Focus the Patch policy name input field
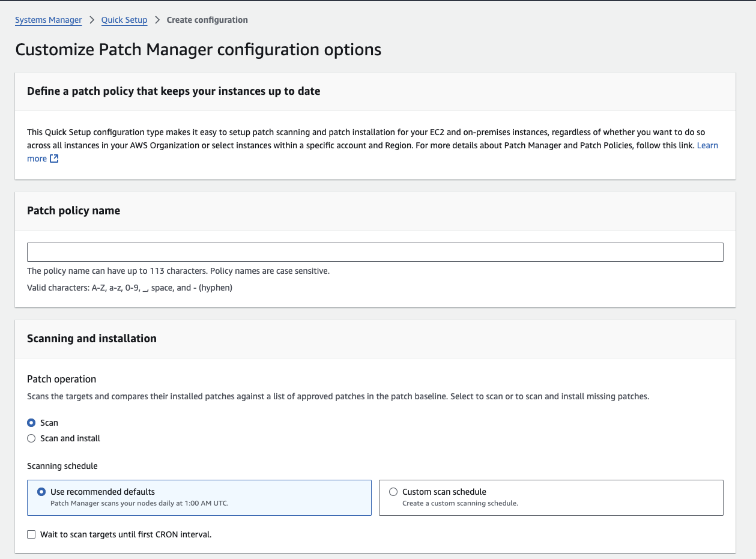The height and width of the screenshot is (559, 756). (375, 252)
